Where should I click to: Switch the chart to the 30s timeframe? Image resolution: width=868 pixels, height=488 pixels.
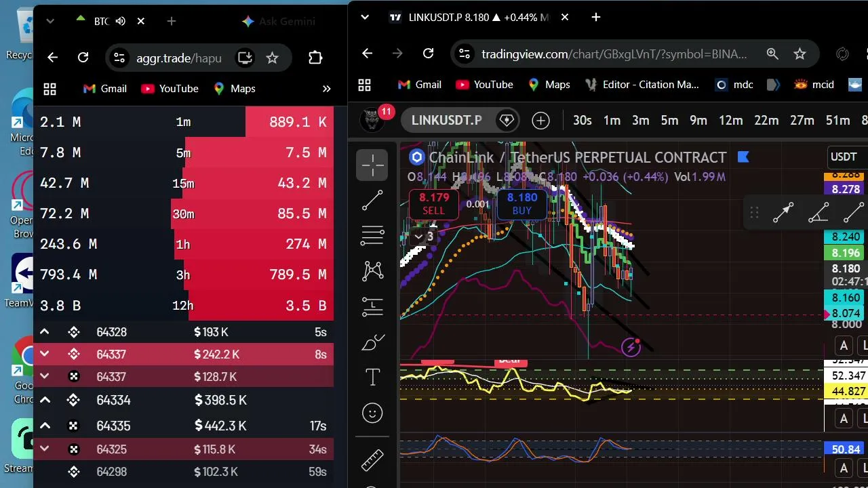point(583,121)
